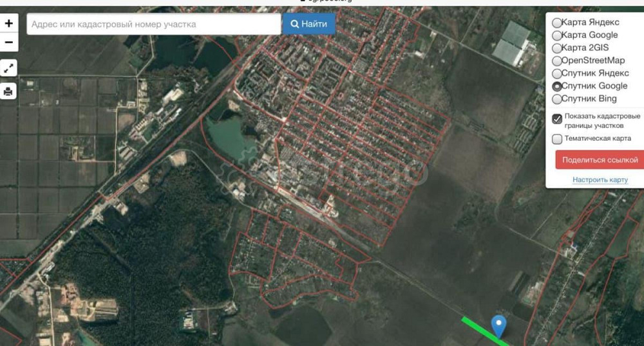This screenshot has width=644, height=346.
Task: Select Спутник Google satellite layer
Action: pyautogui.click(x=556, y=86)
